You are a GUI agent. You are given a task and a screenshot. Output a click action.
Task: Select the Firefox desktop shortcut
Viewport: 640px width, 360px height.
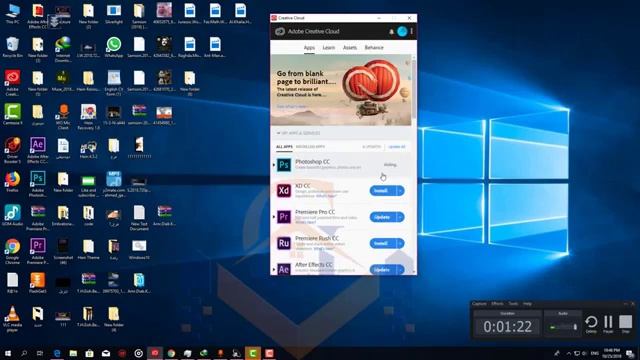(x=12, y=182)
